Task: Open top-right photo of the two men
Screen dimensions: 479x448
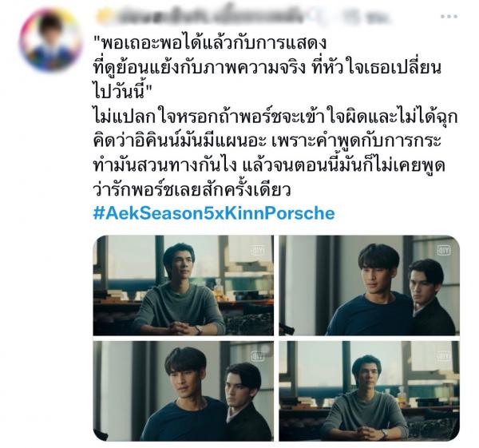Action: tap(370, 285)
